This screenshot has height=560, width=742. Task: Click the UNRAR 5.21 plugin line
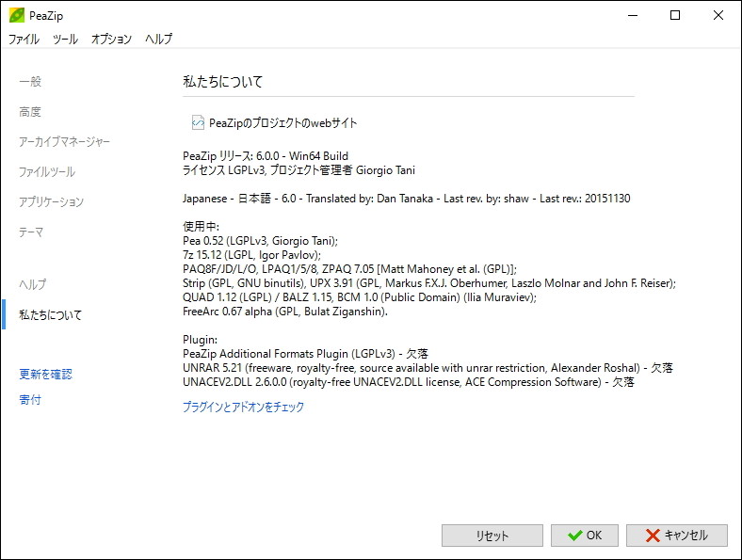tap(427, 368)
